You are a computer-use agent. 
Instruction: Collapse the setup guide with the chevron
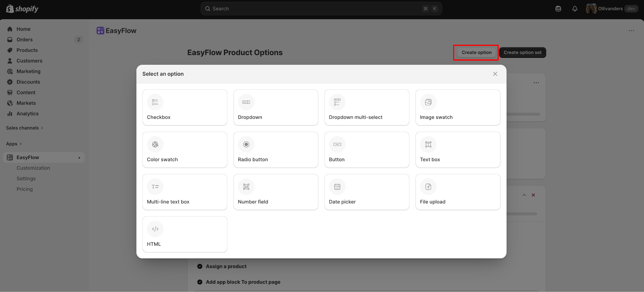pos(524,195)
